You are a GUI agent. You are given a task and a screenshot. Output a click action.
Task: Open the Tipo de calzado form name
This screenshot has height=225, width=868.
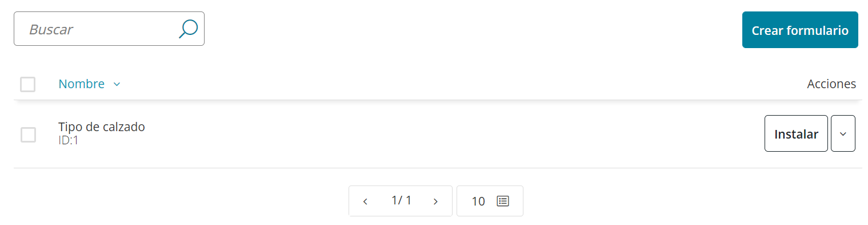point(102,127)
